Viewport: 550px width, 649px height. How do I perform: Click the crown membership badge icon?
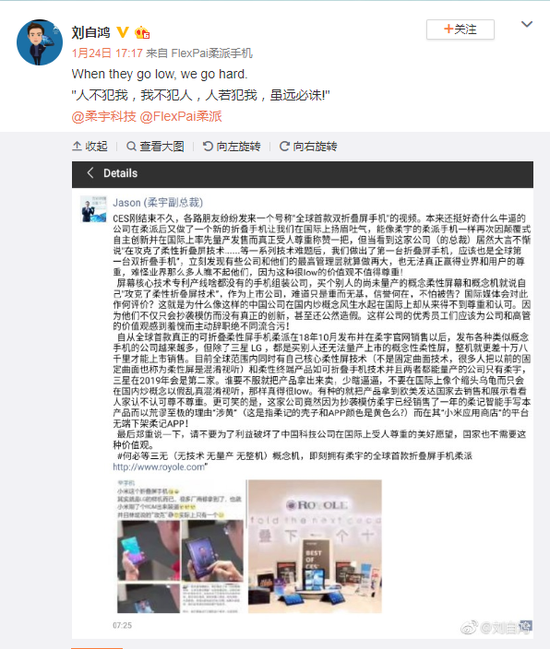pos(142,32)
